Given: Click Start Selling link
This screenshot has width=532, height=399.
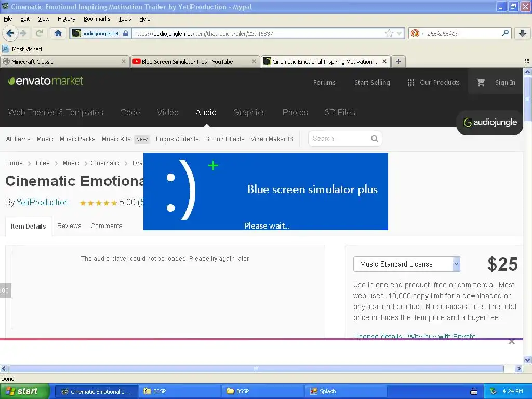Looking at the screenshot, I should click(372, 83).
